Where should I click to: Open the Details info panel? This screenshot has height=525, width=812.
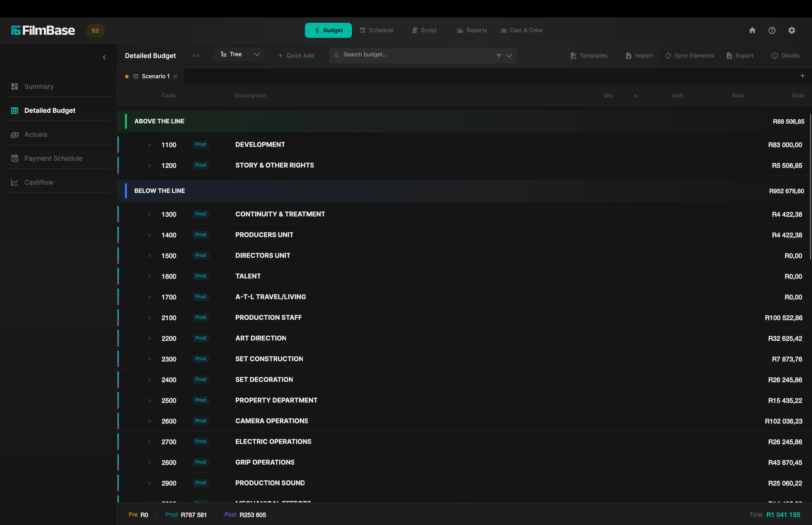[785, 55]
